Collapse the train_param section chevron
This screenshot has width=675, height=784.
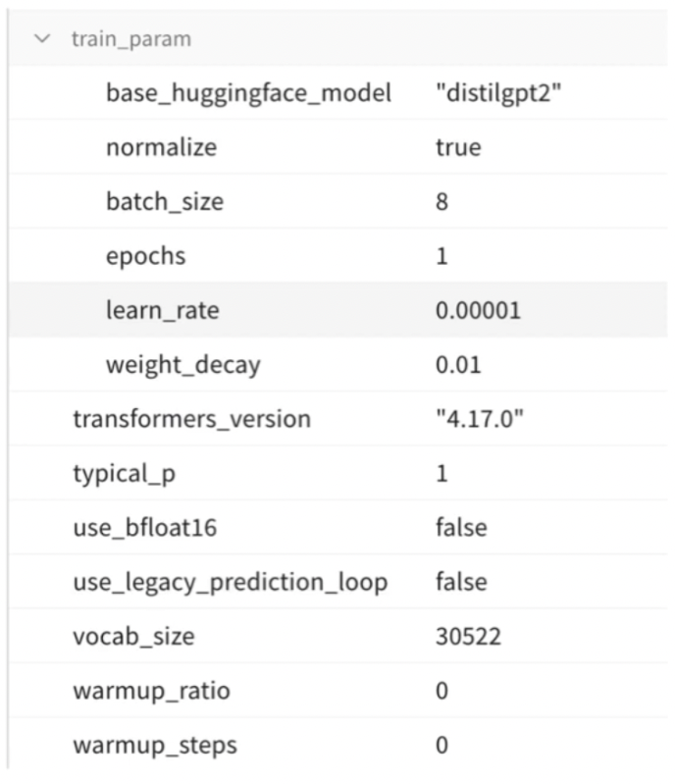tap(41, 40)
